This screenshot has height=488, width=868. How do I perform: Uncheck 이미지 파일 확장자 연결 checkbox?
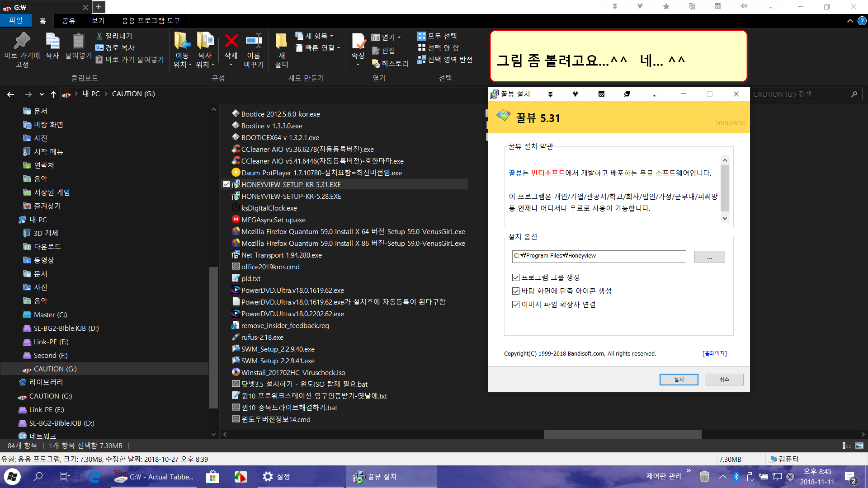coord(515,305)
